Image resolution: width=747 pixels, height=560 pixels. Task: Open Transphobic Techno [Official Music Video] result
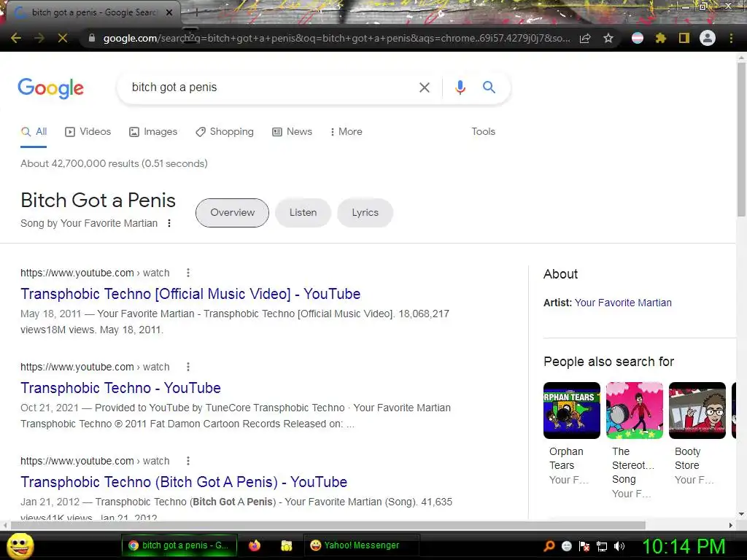click(190, 294)
